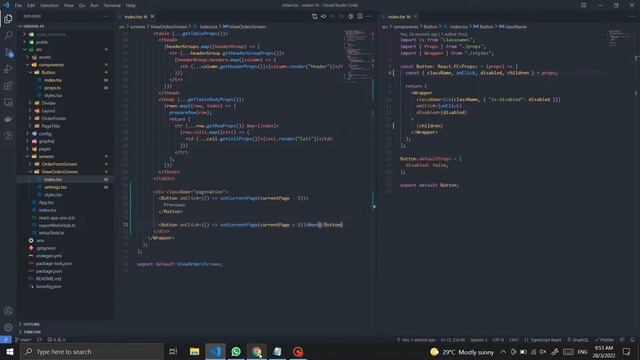
Task: Close the left editor index.tsx tab
Action: 153,17
